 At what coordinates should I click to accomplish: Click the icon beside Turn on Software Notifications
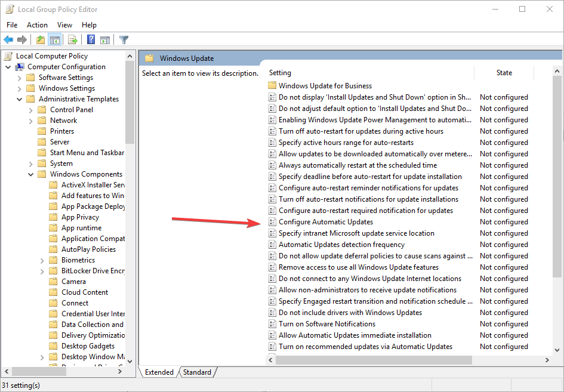(272, 323)
